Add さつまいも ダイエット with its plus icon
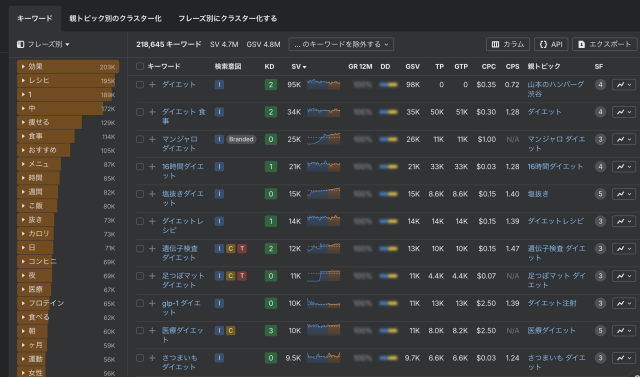 pyautogui.click(x=152, y=358)
